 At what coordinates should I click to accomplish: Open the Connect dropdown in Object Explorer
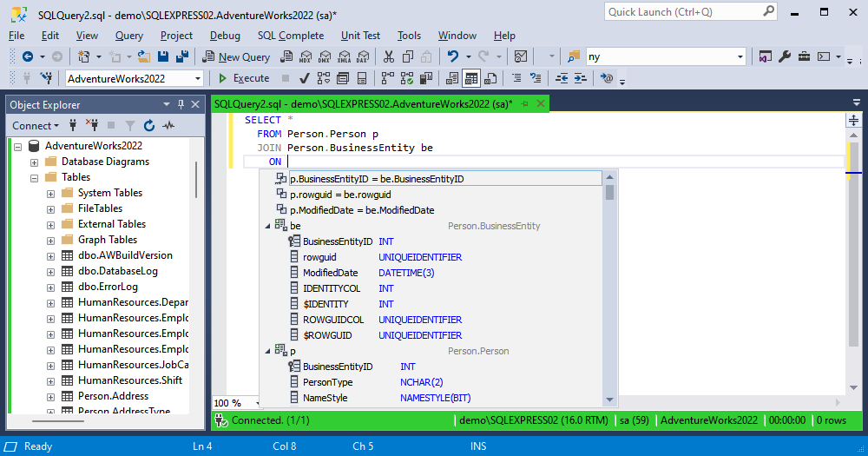click(x=36, y=126)
